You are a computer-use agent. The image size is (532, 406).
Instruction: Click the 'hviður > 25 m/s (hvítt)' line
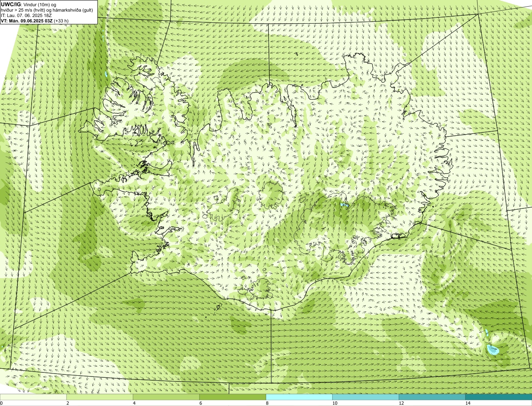point(47,10)
